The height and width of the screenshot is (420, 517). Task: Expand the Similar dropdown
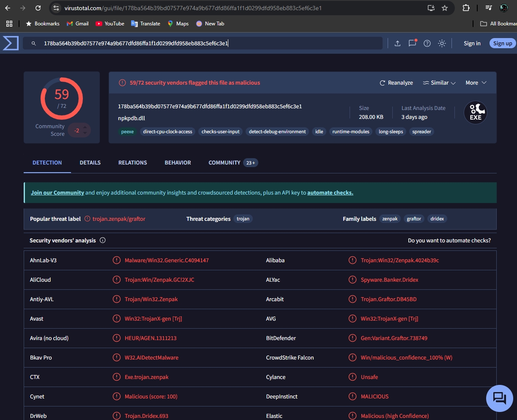(439, 82)
